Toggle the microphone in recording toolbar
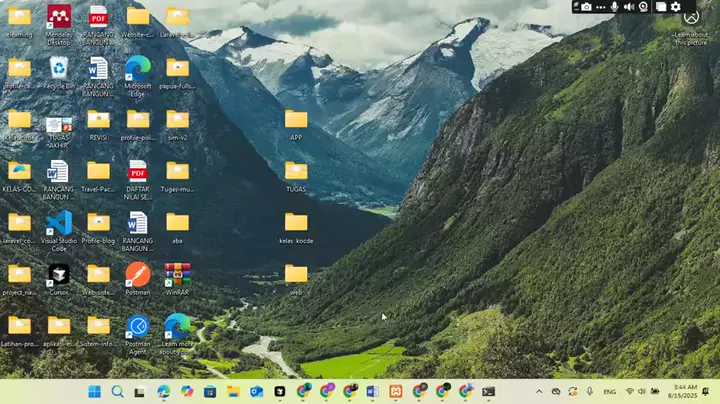 pos(614,7)
